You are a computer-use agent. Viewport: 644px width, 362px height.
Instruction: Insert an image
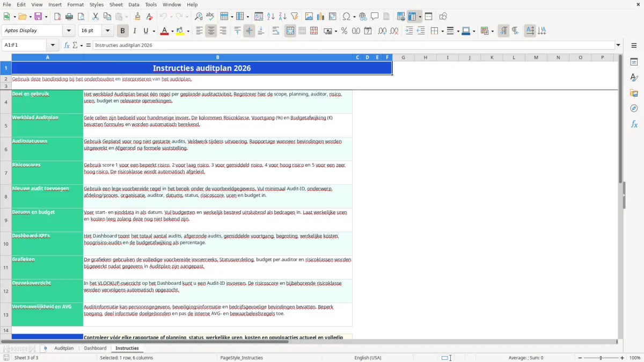tap(309, 17)
